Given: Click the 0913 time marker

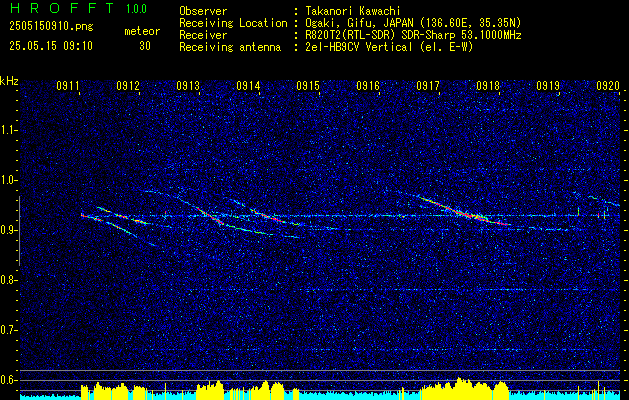Looking at the screenshot, I should pyautogui.click(x=188, y=85).
